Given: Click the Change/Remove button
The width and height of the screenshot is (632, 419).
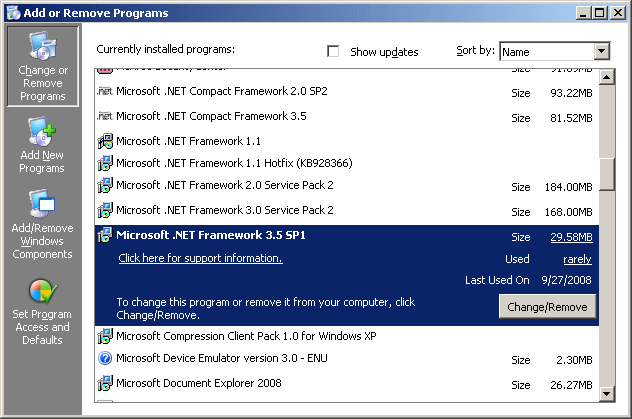Looking at the screenshot, I should pos(547,307).
